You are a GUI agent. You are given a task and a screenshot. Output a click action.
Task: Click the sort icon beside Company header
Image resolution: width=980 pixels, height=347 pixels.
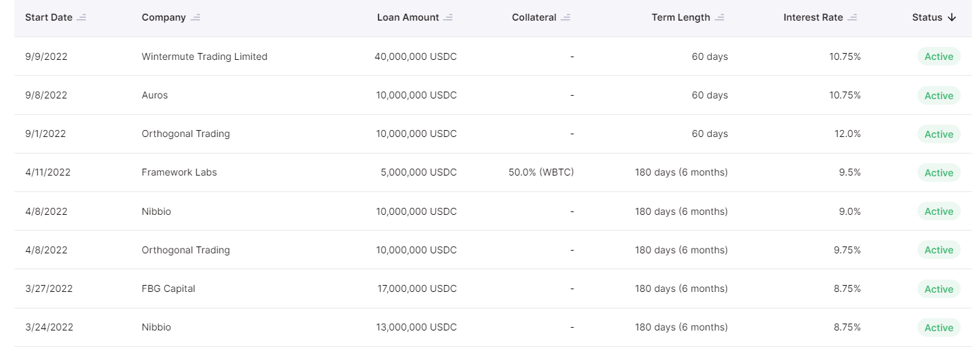tap(195, 18)
